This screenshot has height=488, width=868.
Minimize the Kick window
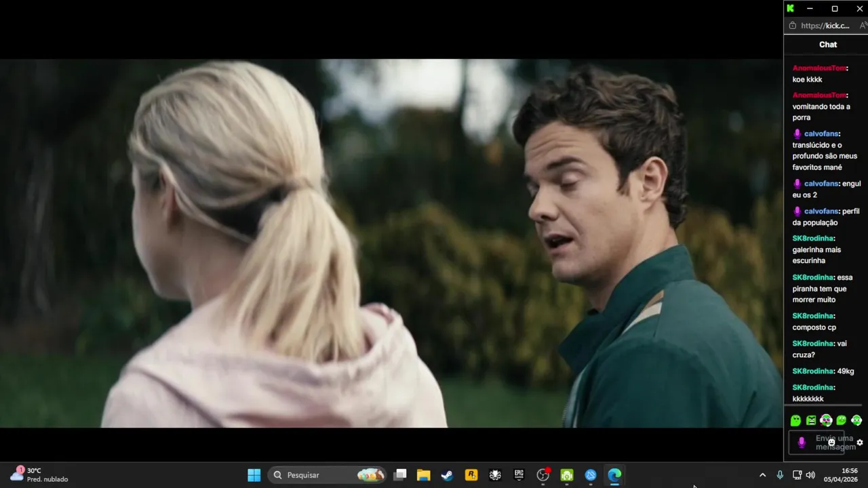(810, 8)
